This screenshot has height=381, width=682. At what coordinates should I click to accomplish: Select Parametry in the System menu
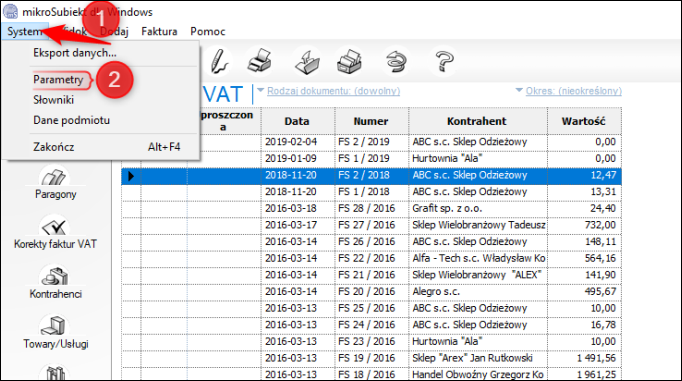[58, 80]
